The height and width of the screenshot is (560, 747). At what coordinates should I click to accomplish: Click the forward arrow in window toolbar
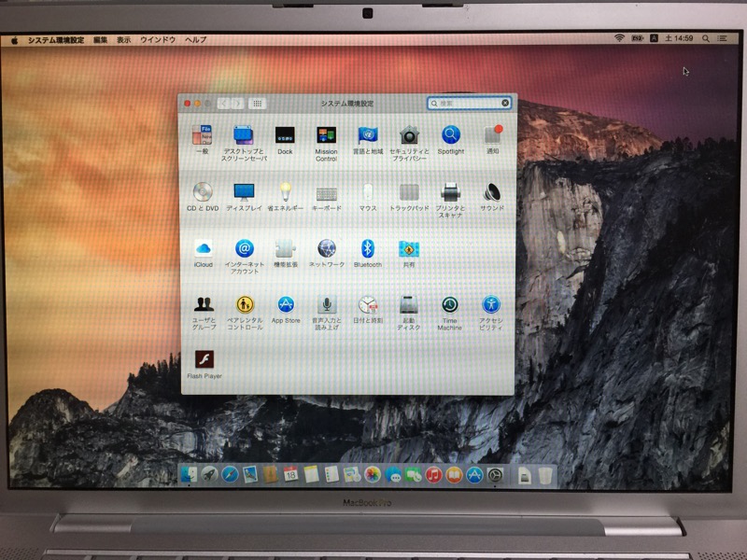coord(238,104)
